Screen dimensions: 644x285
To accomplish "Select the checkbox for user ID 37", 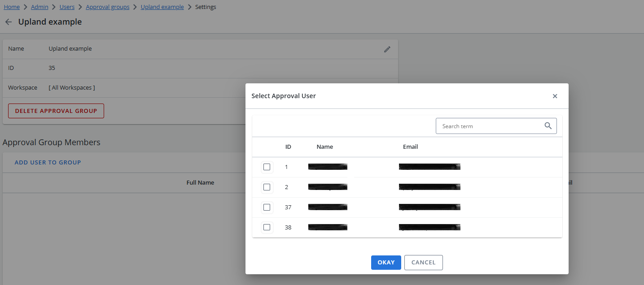I will coord(267,207).
